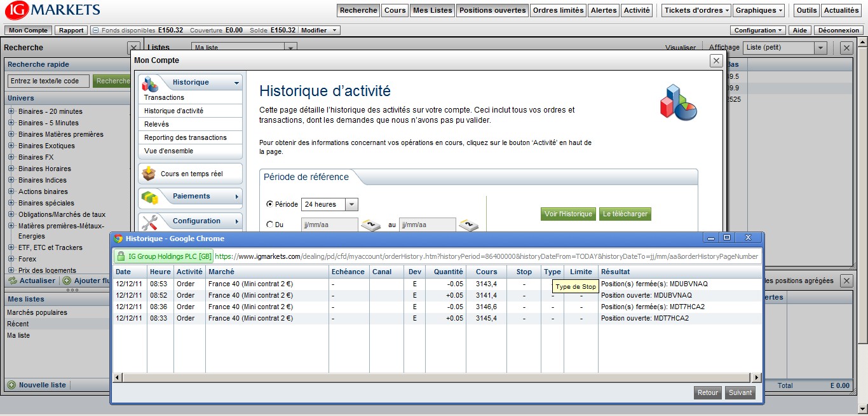Click the Rapport button
The height and width of the screenshot is (416, 868).
click(71, 31)
